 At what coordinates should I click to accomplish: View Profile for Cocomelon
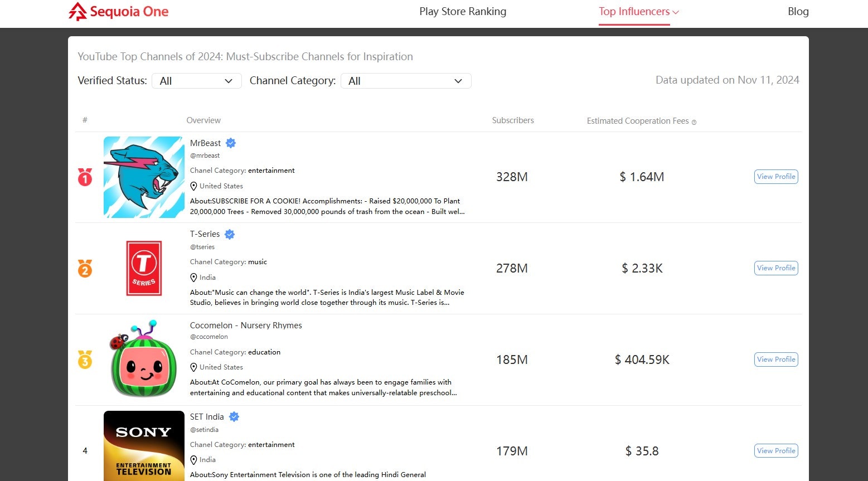[x=776, y=359]
